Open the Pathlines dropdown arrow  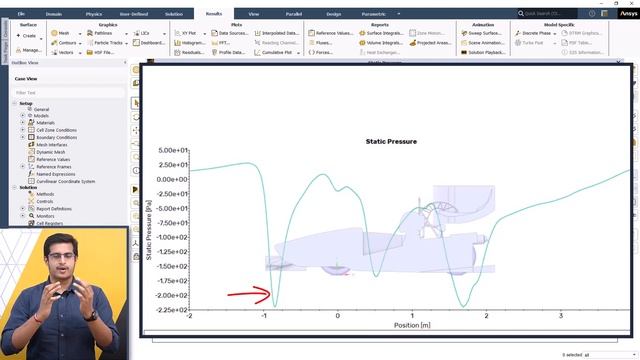coord(126,33)
